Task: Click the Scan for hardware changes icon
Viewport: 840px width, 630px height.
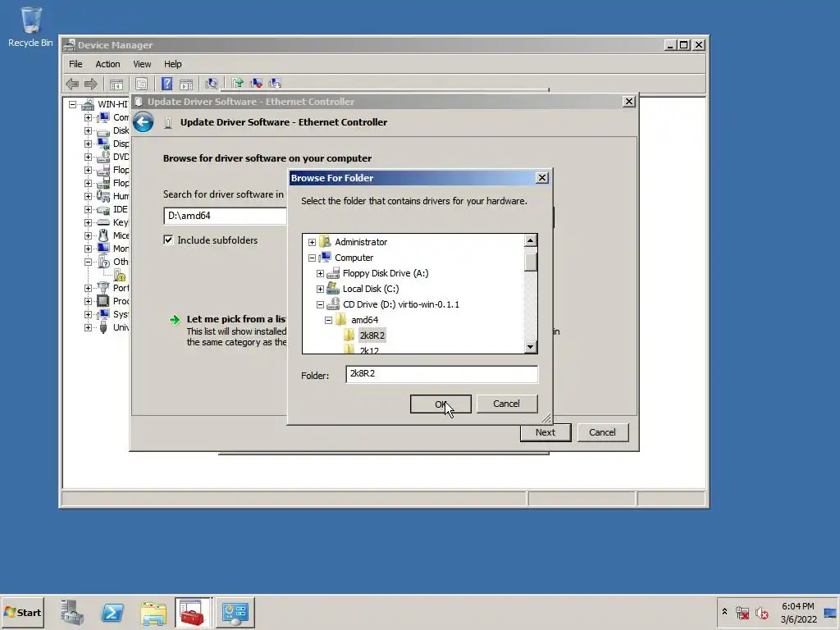Action: [x=212, y=84]
